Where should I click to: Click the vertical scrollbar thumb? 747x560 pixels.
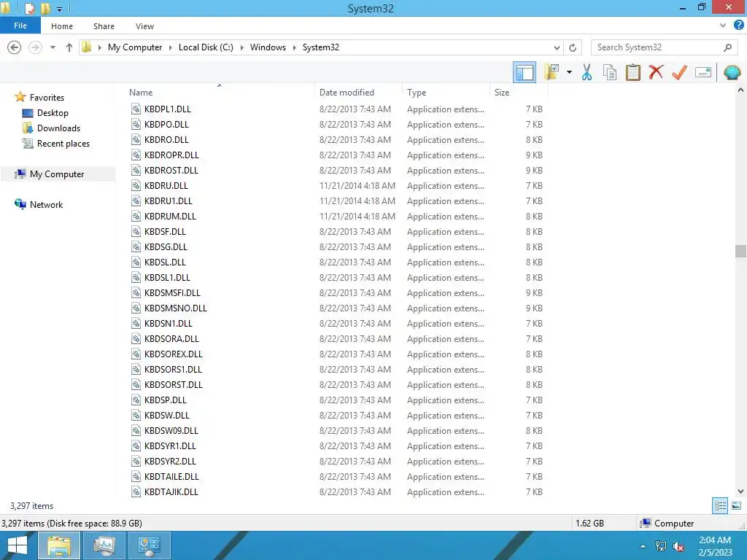740,251
